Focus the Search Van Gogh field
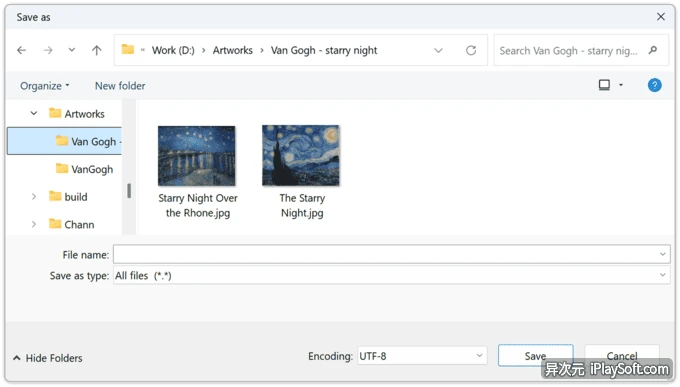Image resolution: width=680 pixels, height=387 pixels. point(581,50)
